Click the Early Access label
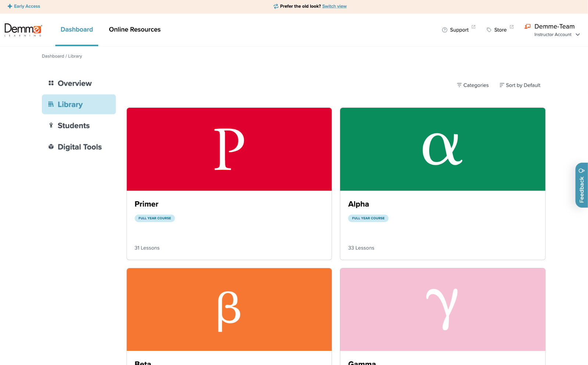Image resolution: width=588 pixels, height=365 pixels. [x=27, y=6]
